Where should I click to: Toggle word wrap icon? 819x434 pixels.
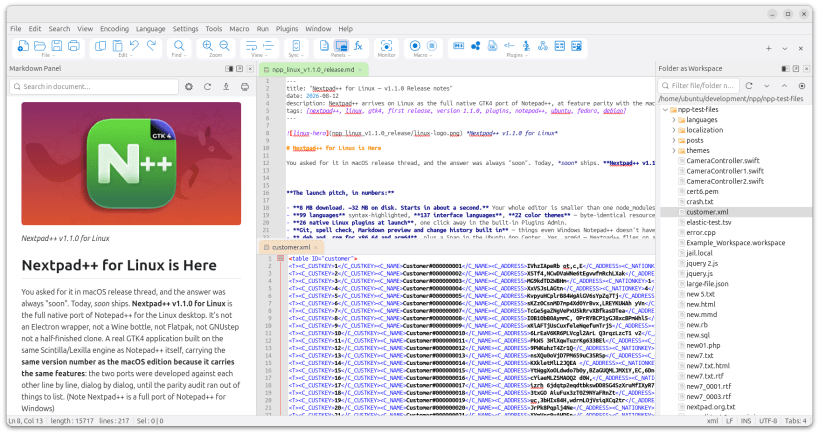(251, 46)
